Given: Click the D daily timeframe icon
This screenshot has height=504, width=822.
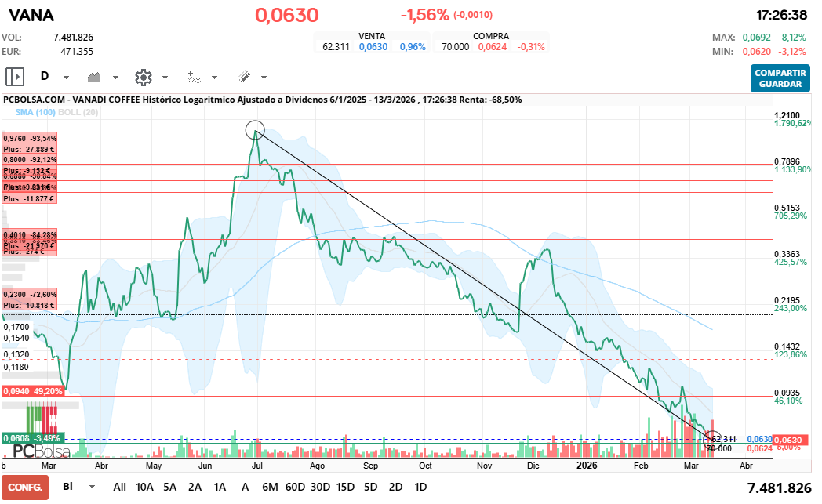Looking at the screenshot, I should point(44,77).
